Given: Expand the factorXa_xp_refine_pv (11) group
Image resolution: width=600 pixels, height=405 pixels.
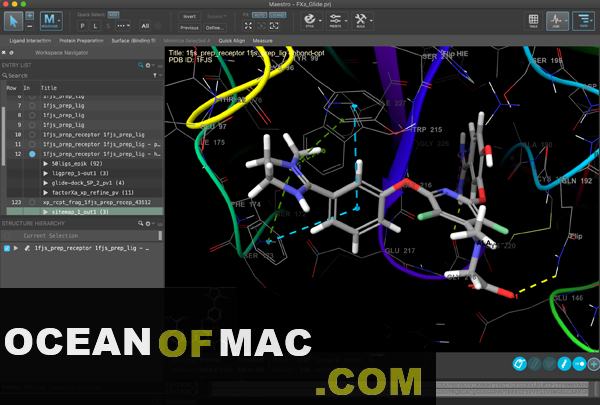Looking at the screenshot, I should coord(46,192).
